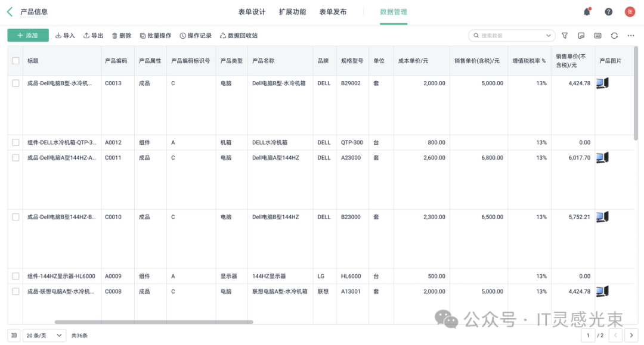Open the notifications bell
644x345 pixels.
pyautogui.click(x=587, y=12)
